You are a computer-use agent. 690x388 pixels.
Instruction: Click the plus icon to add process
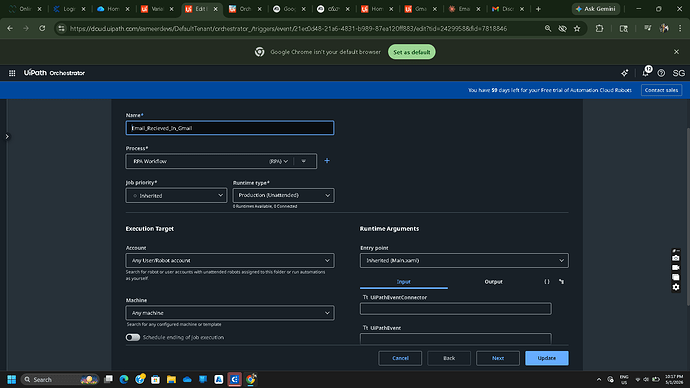click(x=327, y=161)
